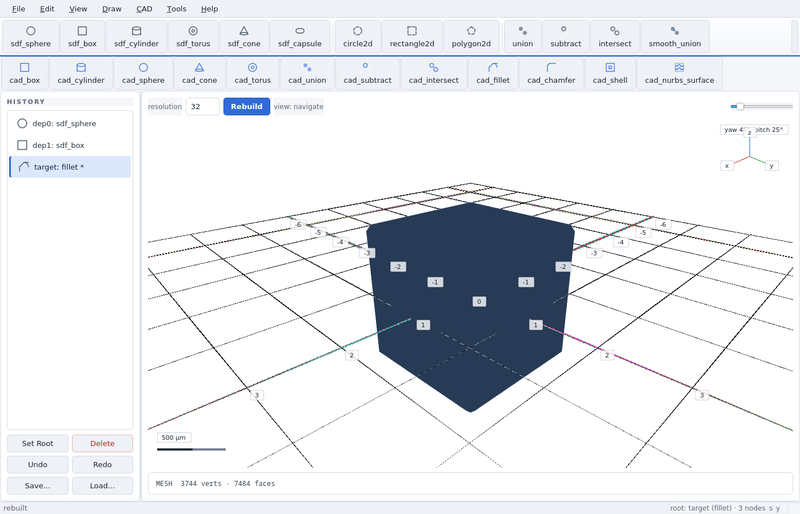Apply the smooth_union operation
This screenshot has width=800, height=514.
click(x=674, y=37)
